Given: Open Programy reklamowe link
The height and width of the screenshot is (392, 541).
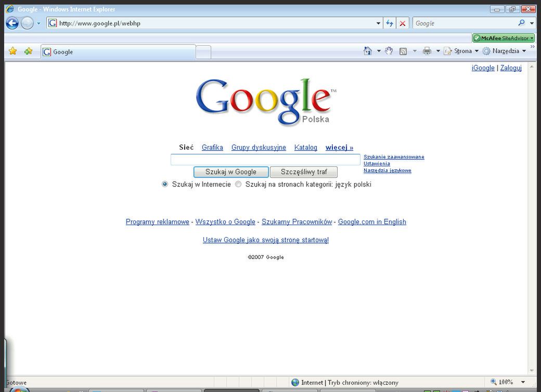Looking at the screenshot, I should click(x=157, y=221).
